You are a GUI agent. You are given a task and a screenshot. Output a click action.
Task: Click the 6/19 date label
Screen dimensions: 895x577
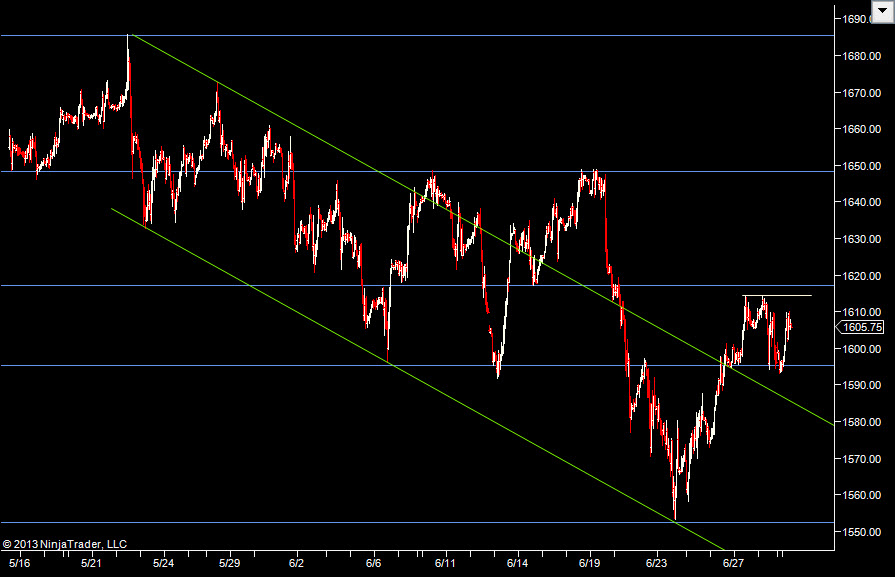[x=589, y=563]
